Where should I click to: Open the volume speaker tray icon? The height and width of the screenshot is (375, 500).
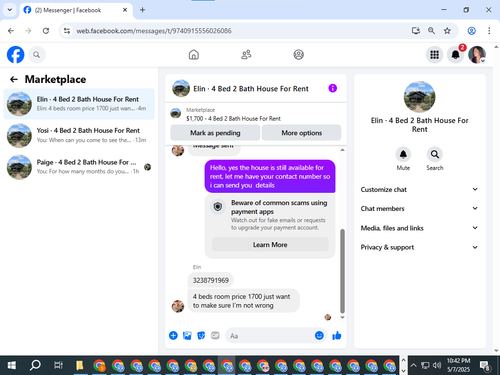tap(437, 365)
